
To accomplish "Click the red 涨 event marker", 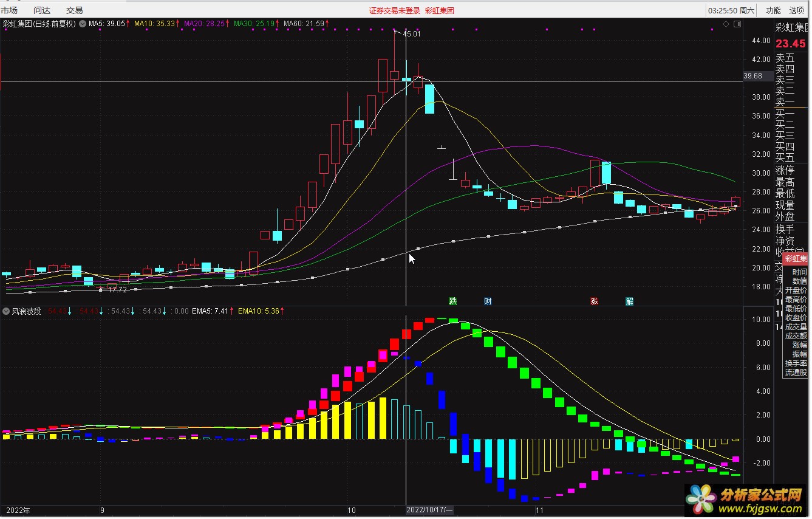I will (594, 301).
